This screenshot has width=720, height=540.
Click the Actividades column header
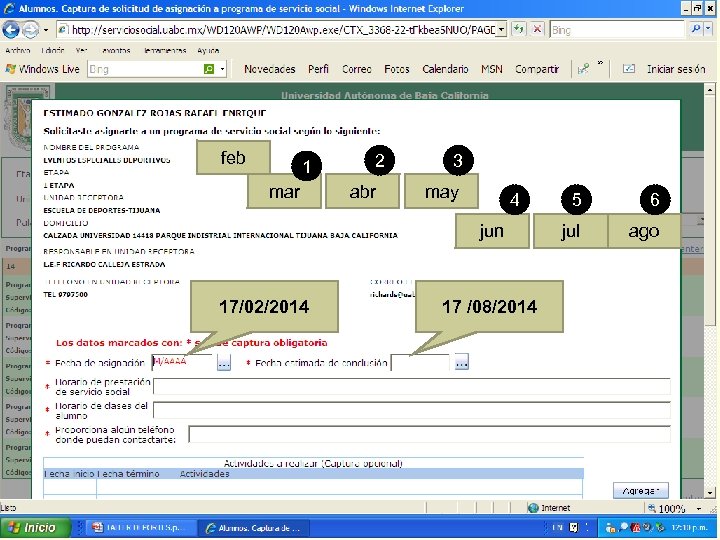click(204, 474)
